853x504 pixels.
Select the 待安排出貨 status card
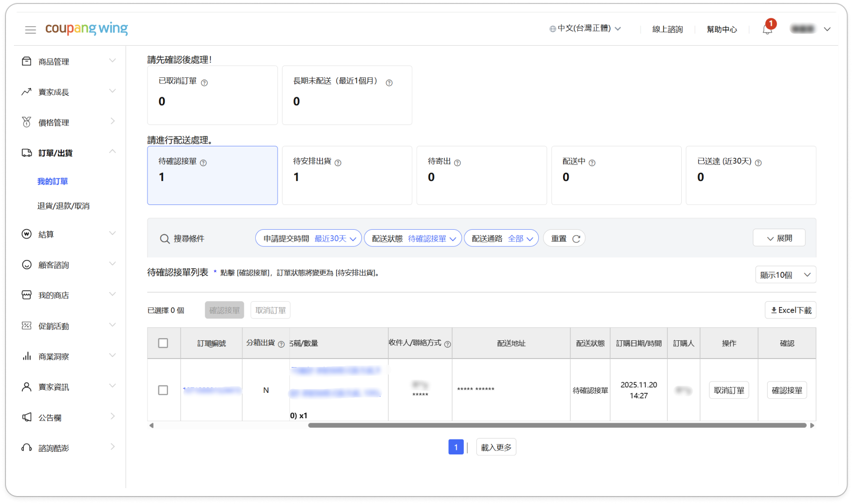click(x=347, y=175)
